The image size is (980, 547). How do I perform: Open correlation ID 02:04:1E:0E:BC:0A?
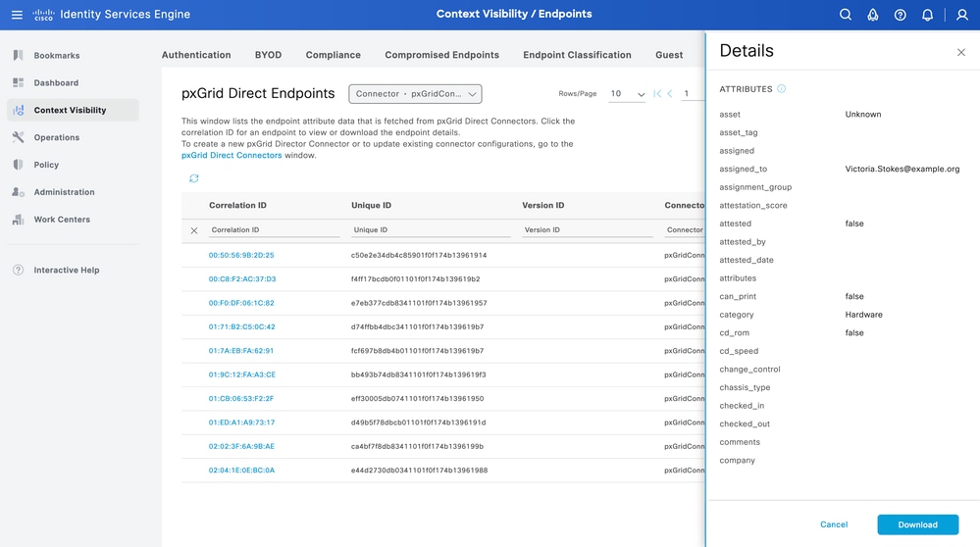coord(241,471)
